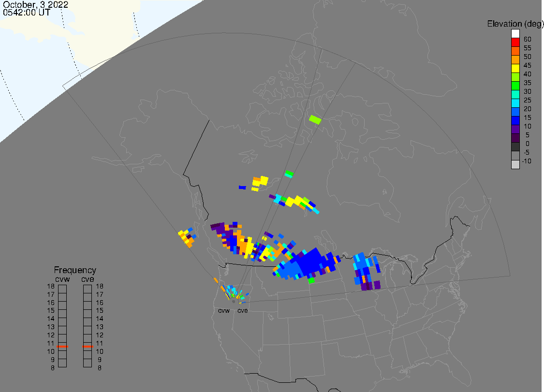Click the '45' elevation legend label
This screenshot has width=544, height=392.
click(528, 65)
